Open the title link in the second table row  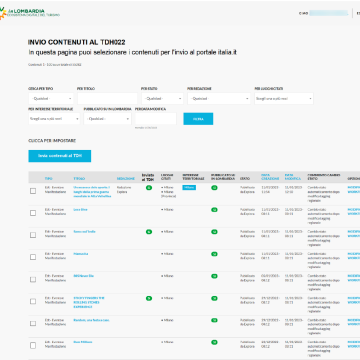(80, 210)
